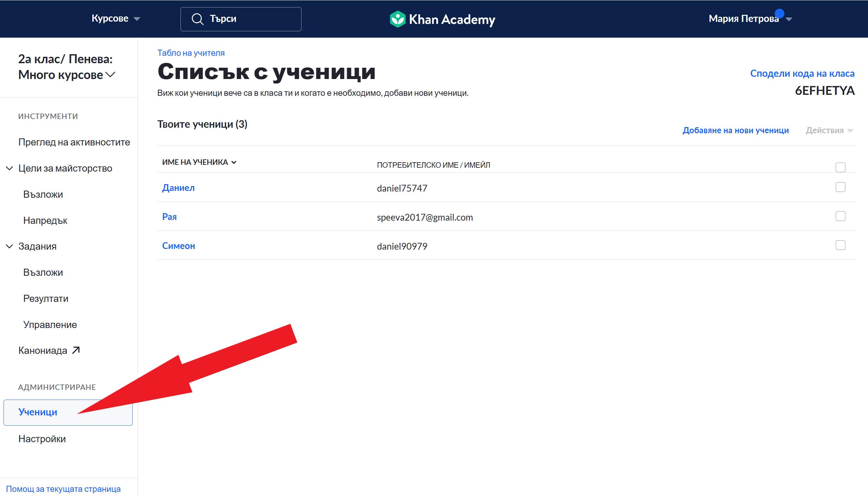Viewport: 868px width, 497px height.
Task: Open the Курсове dropdown menu
Action: pyautogui.click(x=116, y=18)
